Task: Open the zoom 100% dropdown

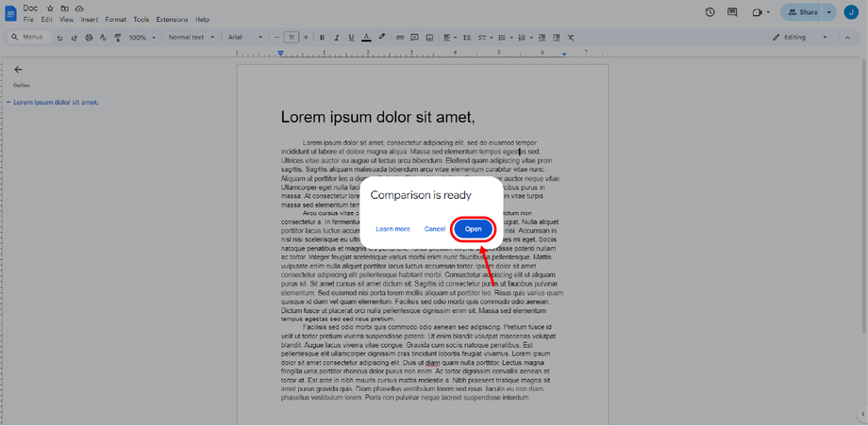Action: tap(142, 38)
